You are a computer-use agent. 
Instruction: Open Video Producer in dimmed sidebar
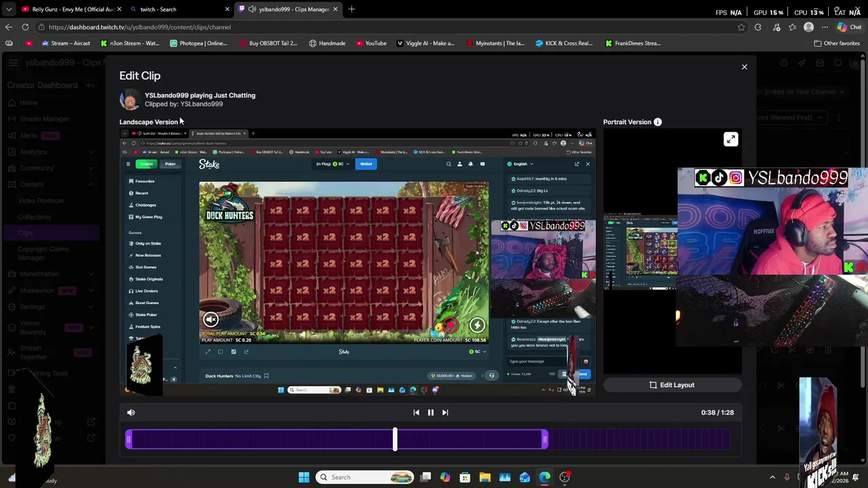tap(41, 201)
